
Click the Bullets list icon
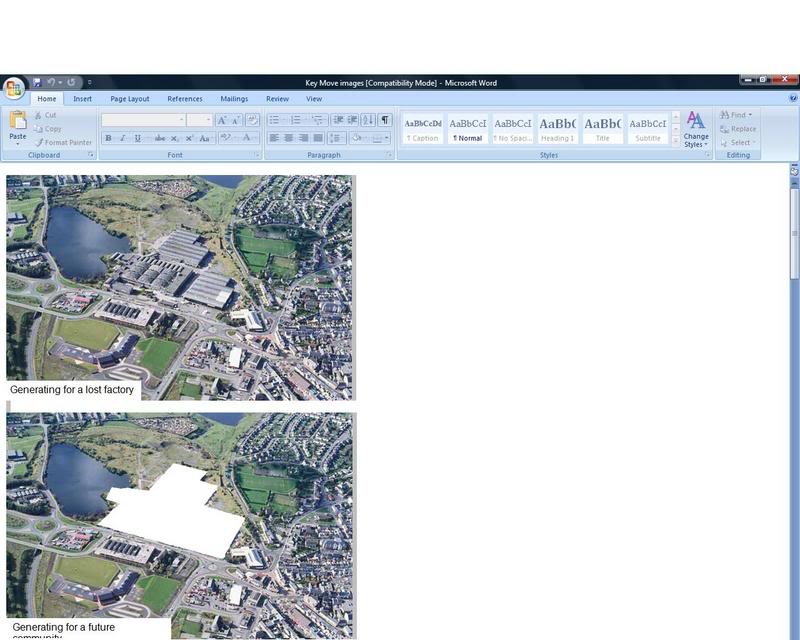click(x=275, y=120)
